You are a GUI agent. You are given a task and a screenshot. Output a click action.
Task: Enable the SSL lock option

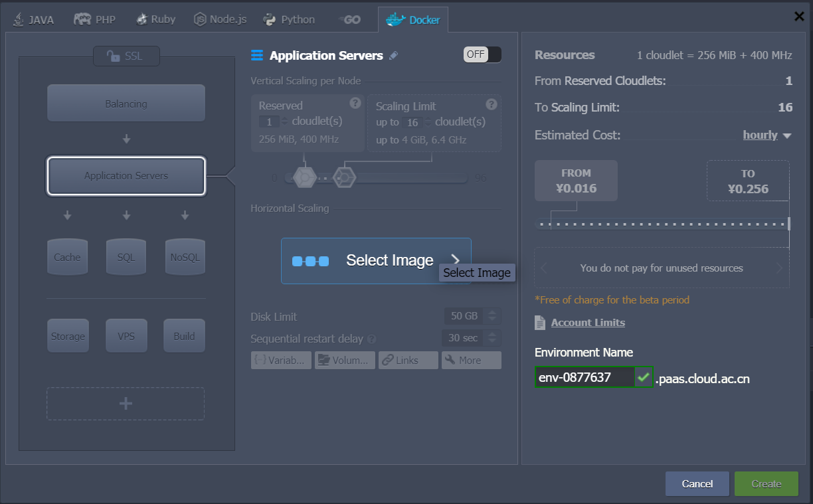point(126,56)
